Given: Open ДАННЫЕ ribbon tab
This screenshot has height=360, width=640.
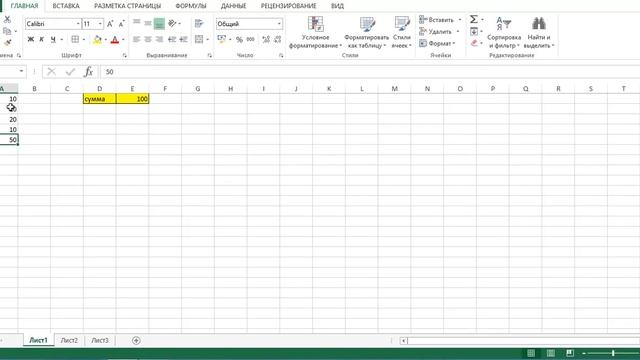Looking at the screenshot, I should click(233, 6).
